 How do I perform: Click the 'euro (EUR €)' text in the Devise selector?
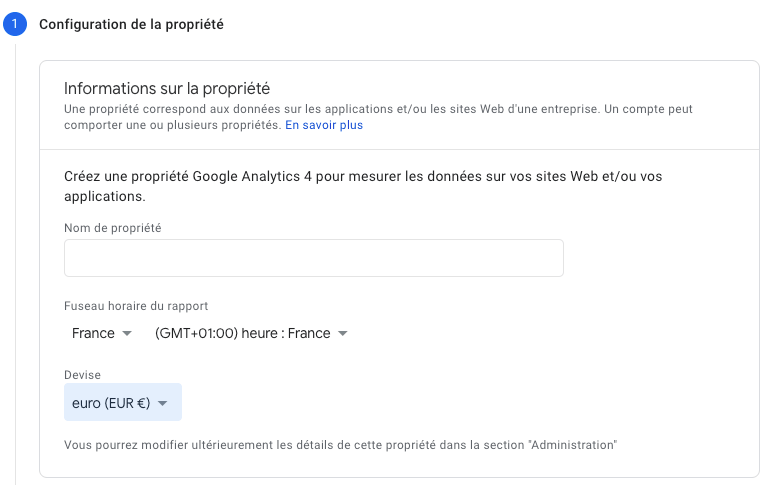[111, 403]
